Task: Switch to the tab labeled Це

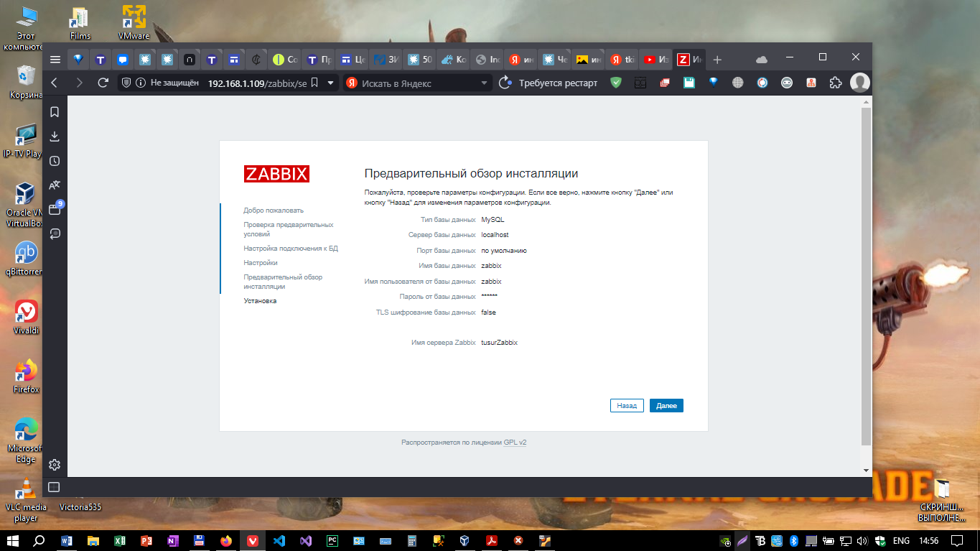Action: pos(352,60)
